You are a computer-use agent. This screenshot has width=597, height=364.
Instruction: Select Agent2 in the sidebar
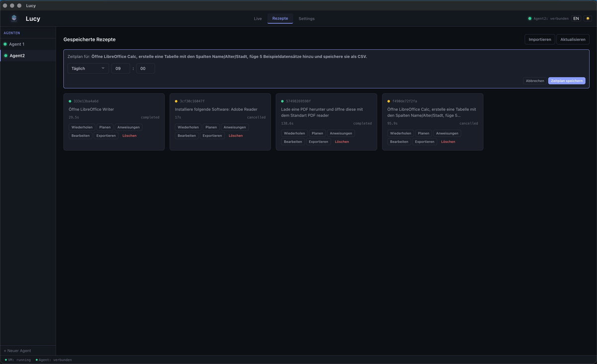click(x=17, y=56)
